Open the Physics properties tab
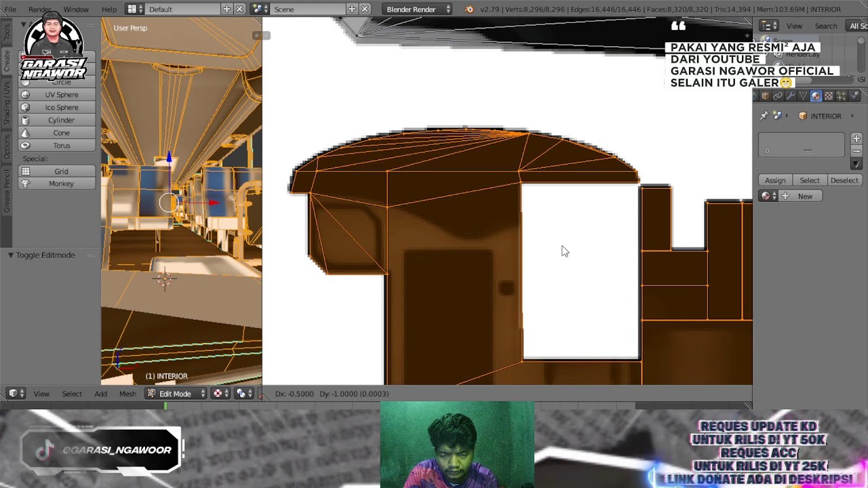The image size is (868, 488). pyautogui.click(x=854, y=96)
